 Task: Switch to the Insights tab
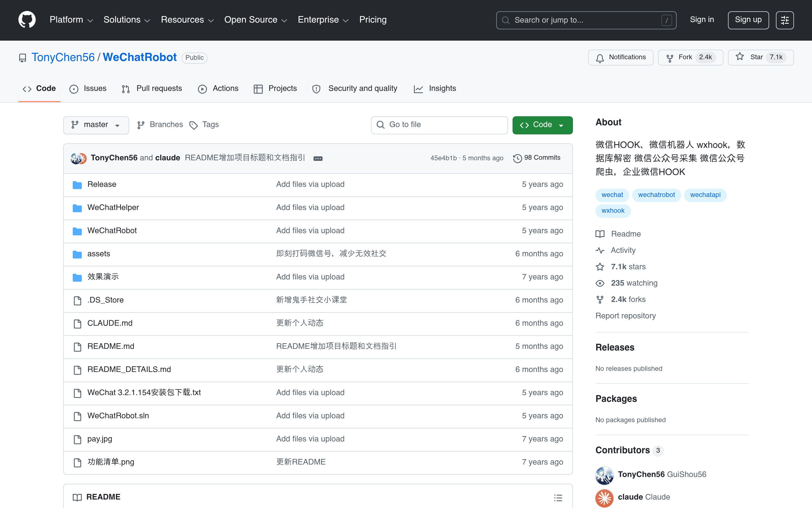coord(434,89)
